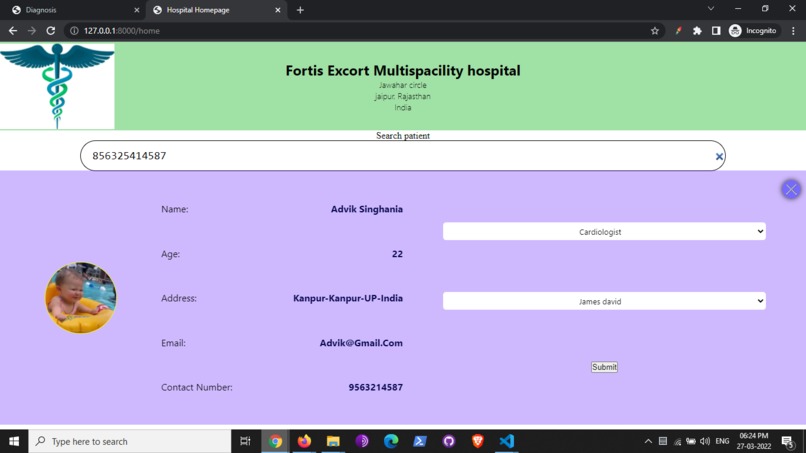Click the Submit button
The width and height of the screenshot is (806, 453).
[604, 367]
